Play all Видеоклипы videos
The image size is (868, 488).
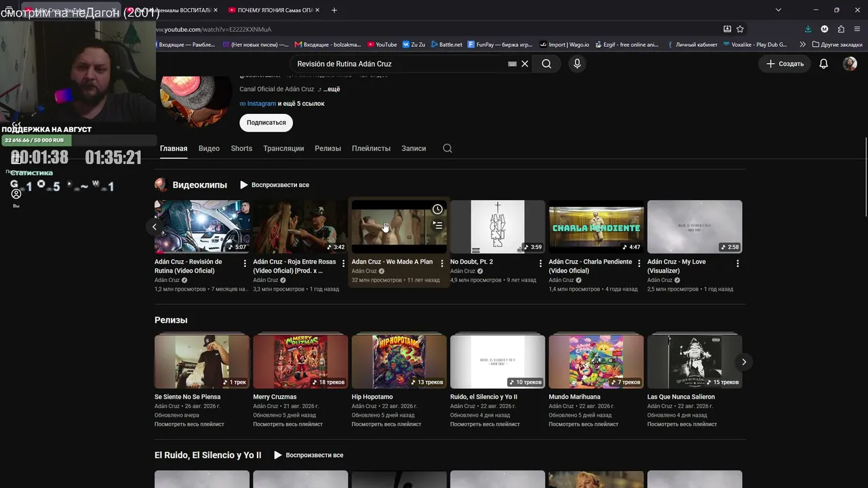coord(275,185)
